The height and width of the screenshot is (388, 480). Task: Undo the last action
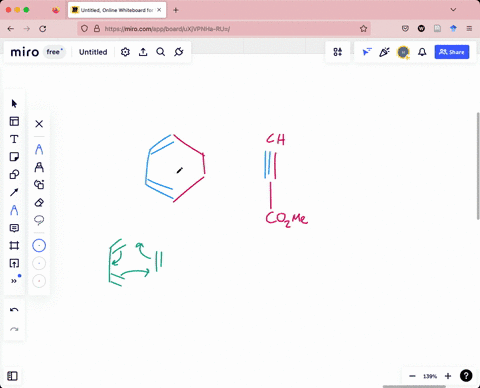point(14,310)
